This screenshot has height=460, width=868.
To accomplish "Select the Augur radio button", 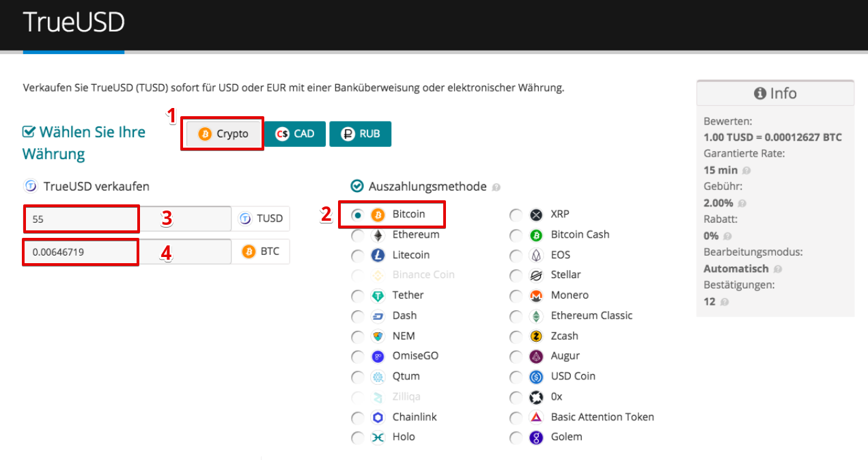I will (516, 357).
